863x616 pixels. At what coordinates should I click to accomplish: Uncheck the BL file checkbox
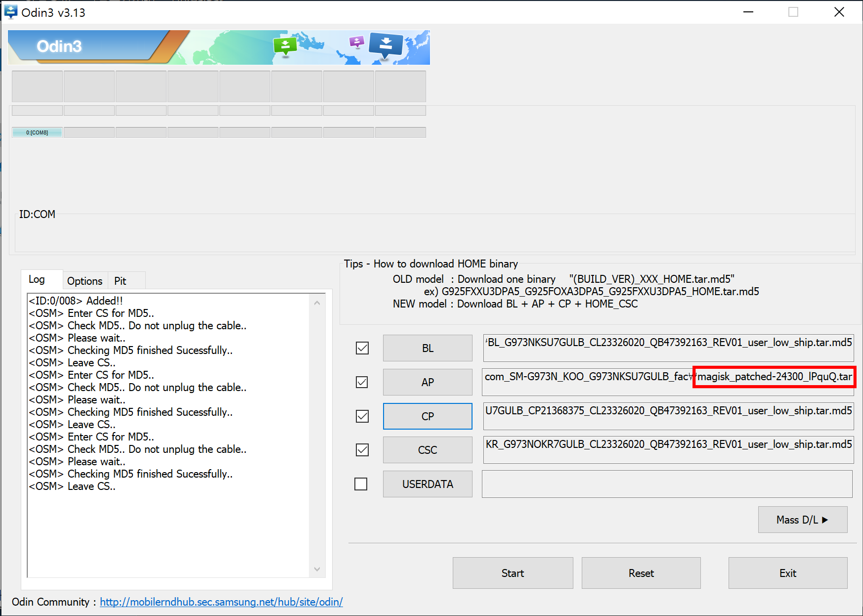click(x=362, y=348)
